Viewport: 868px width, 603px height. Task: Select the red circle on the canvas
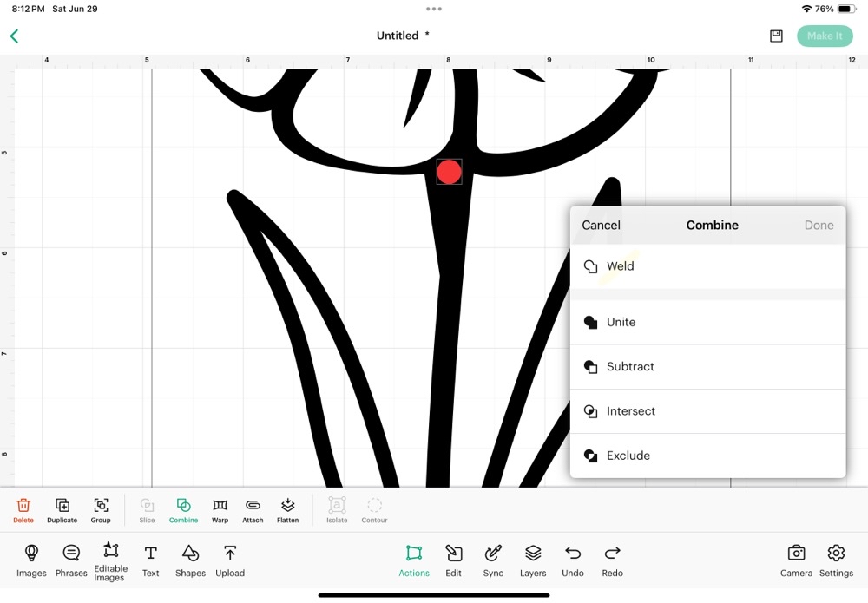[x=449, y=172]
